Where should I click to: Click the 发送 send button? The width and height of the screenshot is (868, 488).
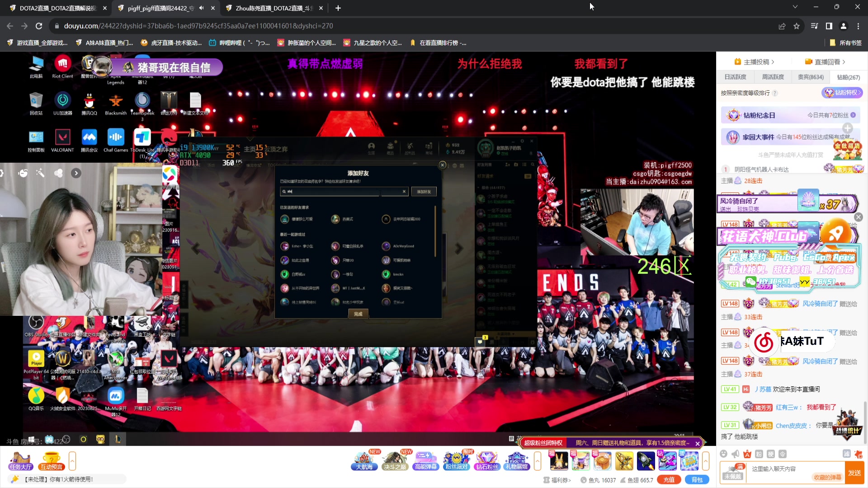[x=854, y=473]
